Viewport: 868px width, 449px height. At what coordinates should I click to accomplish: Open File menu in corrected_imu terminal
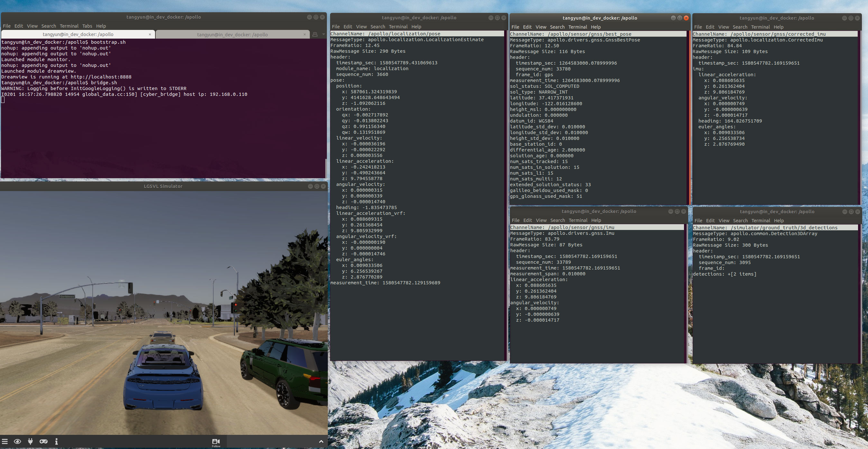point(698,27)
